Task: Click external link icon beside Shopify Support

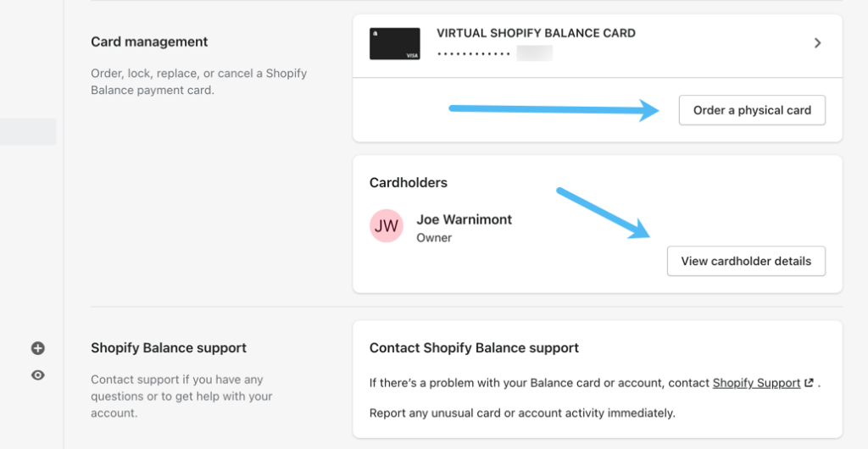Action: (810, 383)
